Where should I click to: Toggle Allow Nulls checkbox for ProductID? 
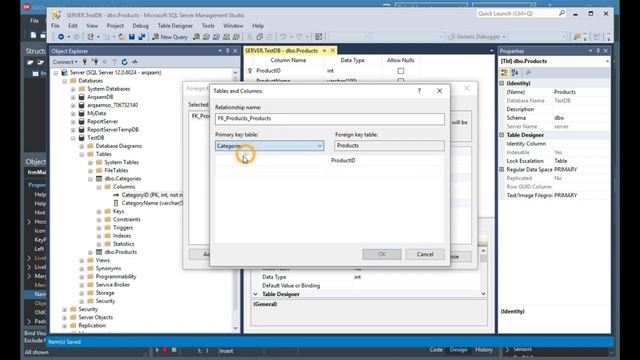[x=401, y=71]
